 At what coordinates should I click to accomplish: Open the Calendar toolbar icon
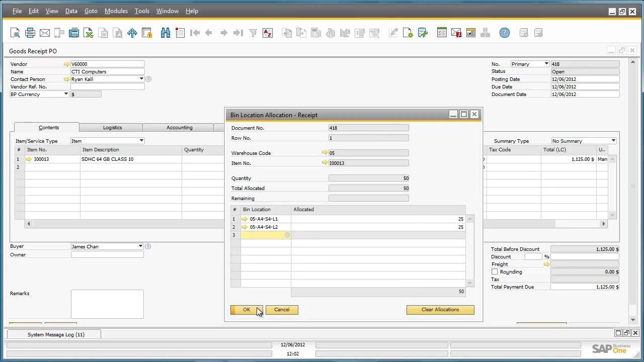[x=471, y=33]
